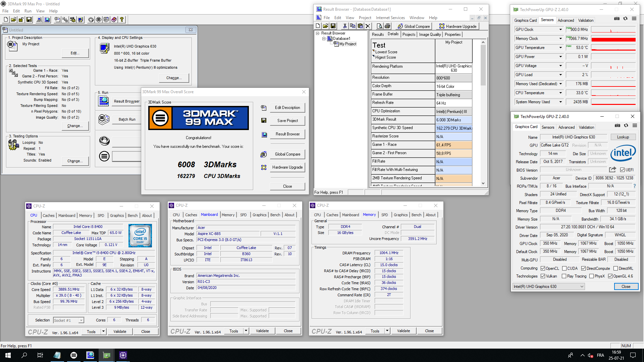Open Tools dropdown arrow in CPU-Z CPU window
The height and width of the screenshot is (362, 644).
[103, 331]
